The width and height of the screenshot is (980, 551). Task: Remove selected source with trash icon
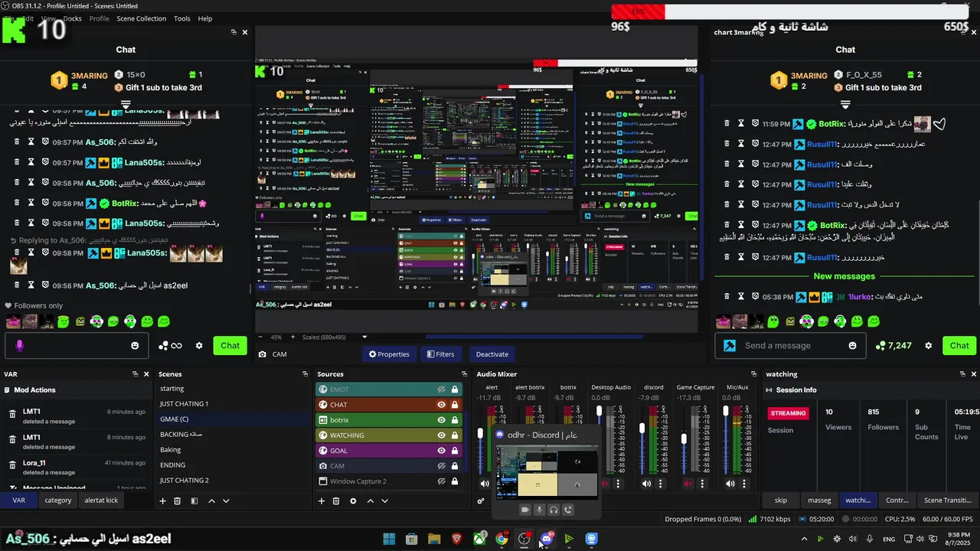[x=336, y=501]
